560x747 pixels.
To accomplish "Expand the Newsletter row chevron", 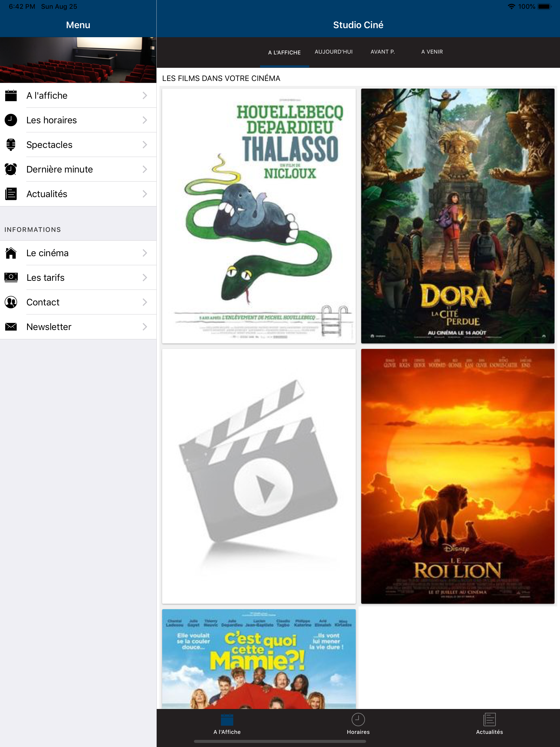I will tap(145, 327).
